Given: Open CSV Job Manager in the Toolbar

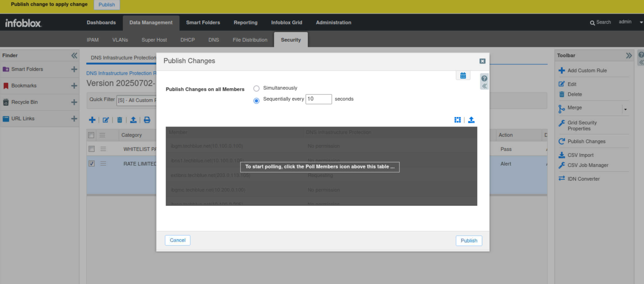Looking at the screenshot, I should click(x=588, y=165).
